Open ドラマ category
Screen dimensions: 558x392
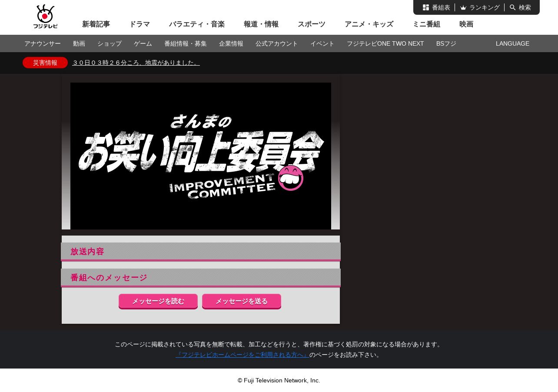(139, 24)
